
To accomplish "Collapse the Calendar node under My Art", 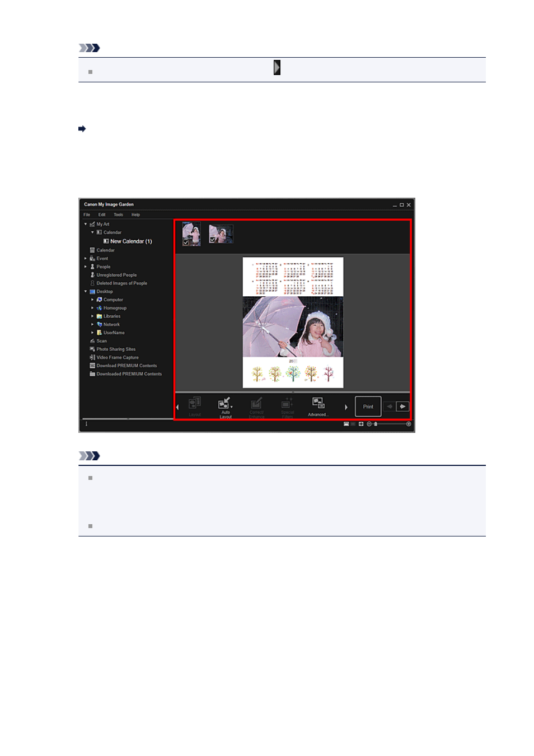I will click(92, 232).
